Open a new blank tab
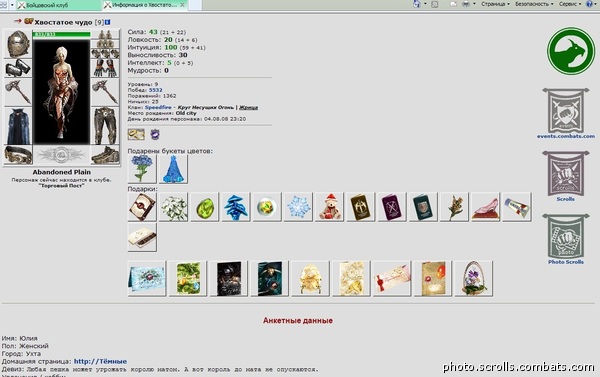 [x=195, y=5]
